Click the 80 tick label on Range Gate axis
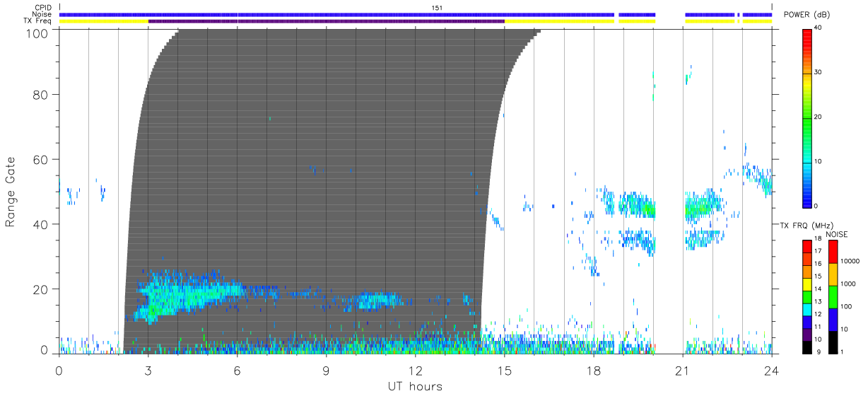Viewport: 868px width, 401px height. click(x=42, y=94)
